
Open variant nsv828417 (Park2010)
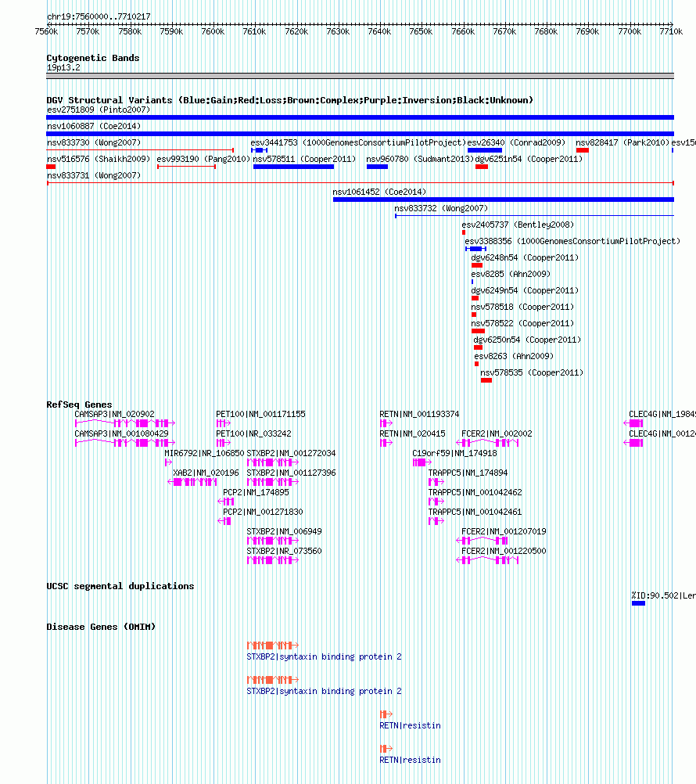pyautogui.click(x=622, y=142)
